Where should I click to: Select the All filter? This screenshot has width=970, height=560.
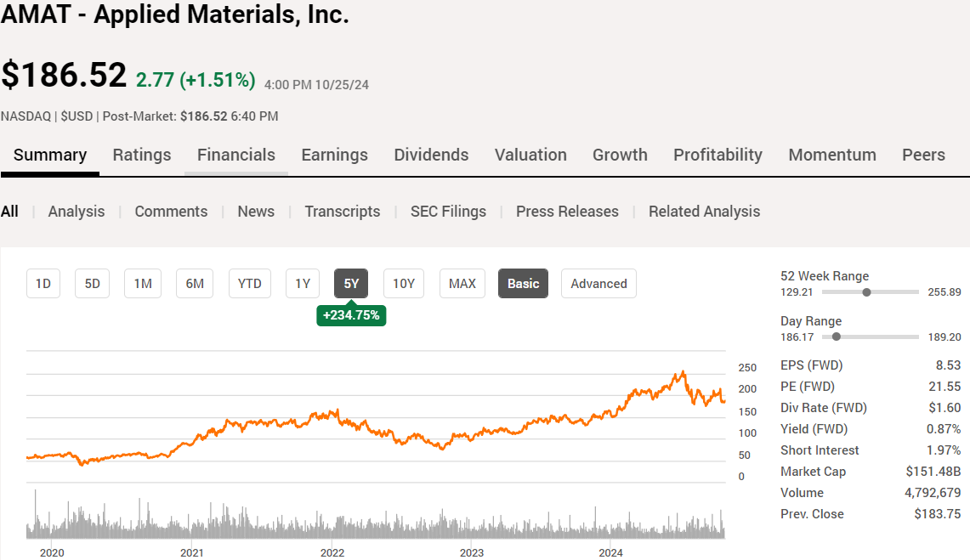click(9, 212)
